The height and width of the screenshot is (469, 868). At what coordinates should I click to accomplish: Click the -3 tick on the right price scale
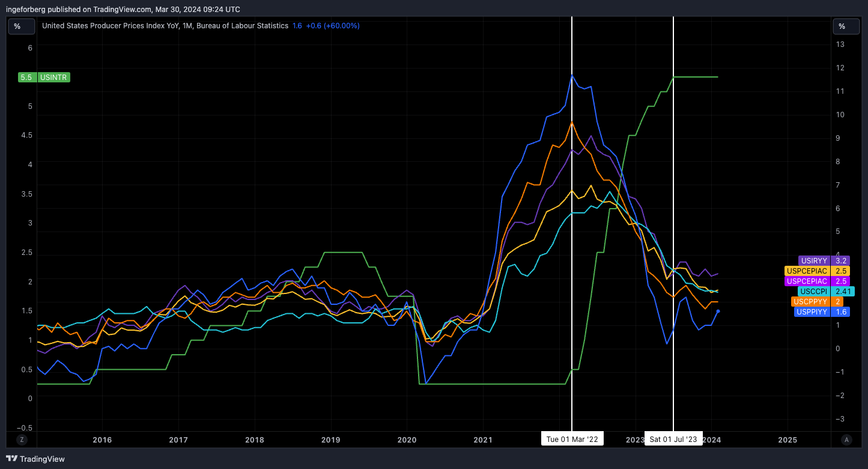coord(841,418)
